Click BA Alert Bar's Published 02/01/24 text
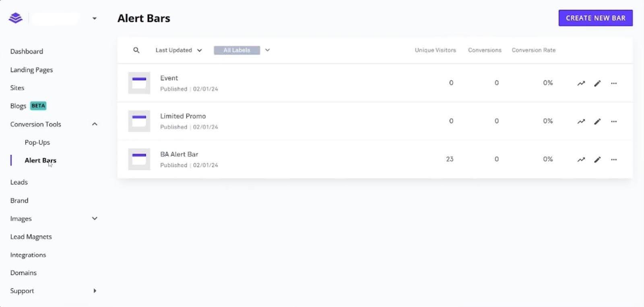The height and width of the screenshot is (307, 644). (x=189, y=165)
